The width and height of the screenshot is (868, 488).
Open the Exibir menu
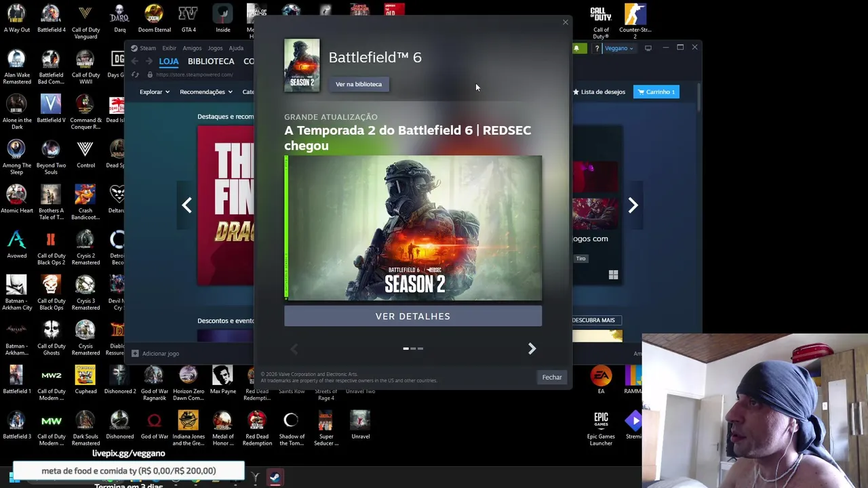click(169, 48)
